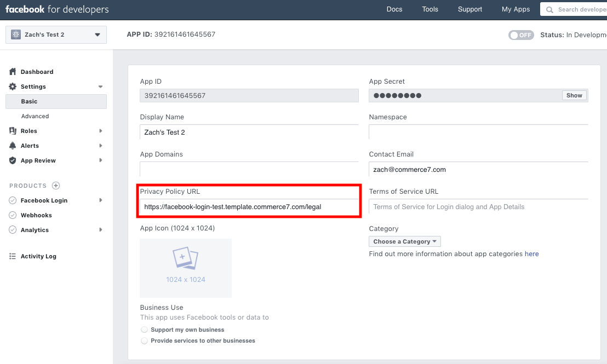
Task: Open Support in the top navigation
Action: (x=470, y=9)
